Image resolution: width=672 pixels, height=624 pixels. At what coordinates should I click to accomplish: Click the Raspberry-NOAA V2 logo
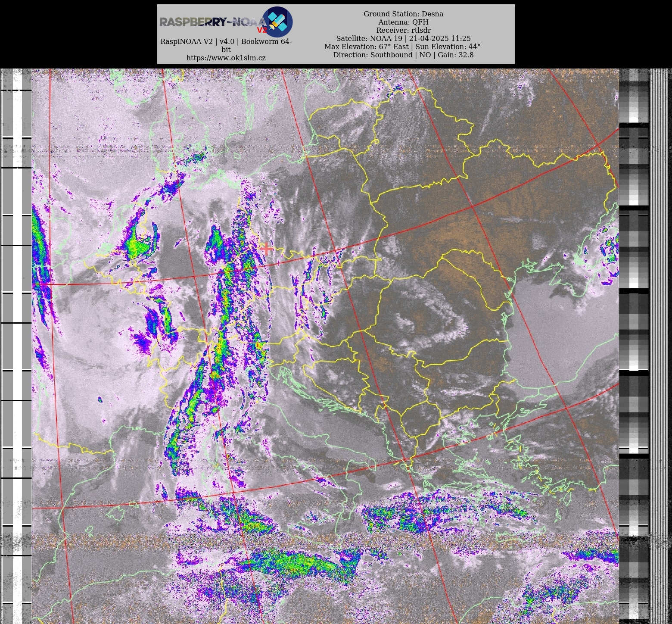pyautogui.click(x=226, y=22)
